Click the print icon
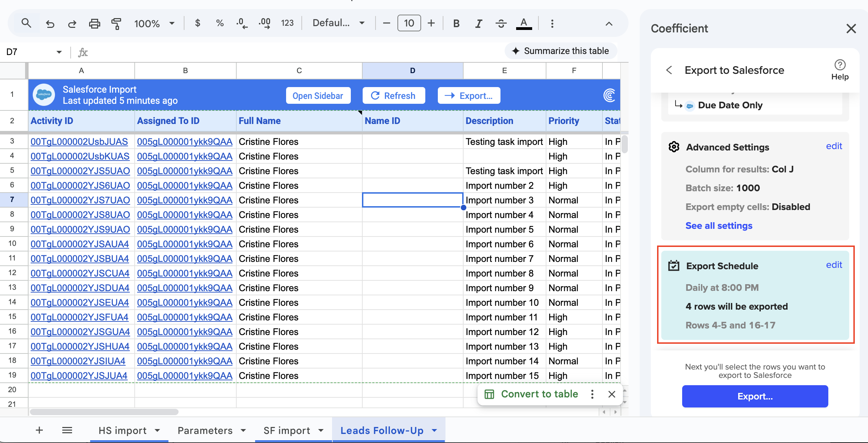Image resolution: width=868 pixels, height=443 pixels. point(94,24)
